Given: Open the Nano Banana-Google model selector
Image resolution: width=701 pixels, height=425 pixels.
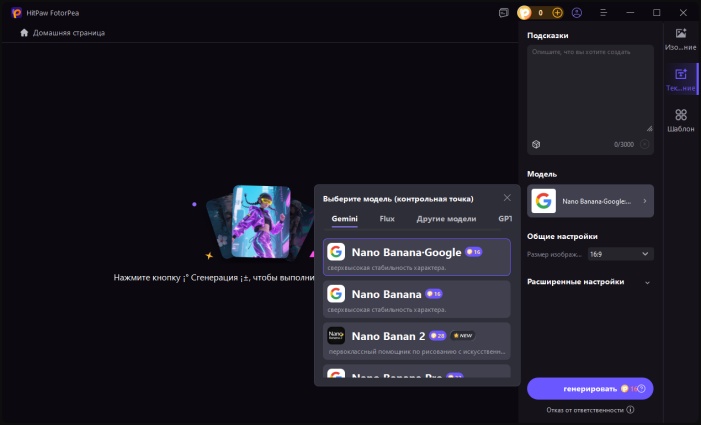Looking at the screenshot, I should (x=590, y=201).
